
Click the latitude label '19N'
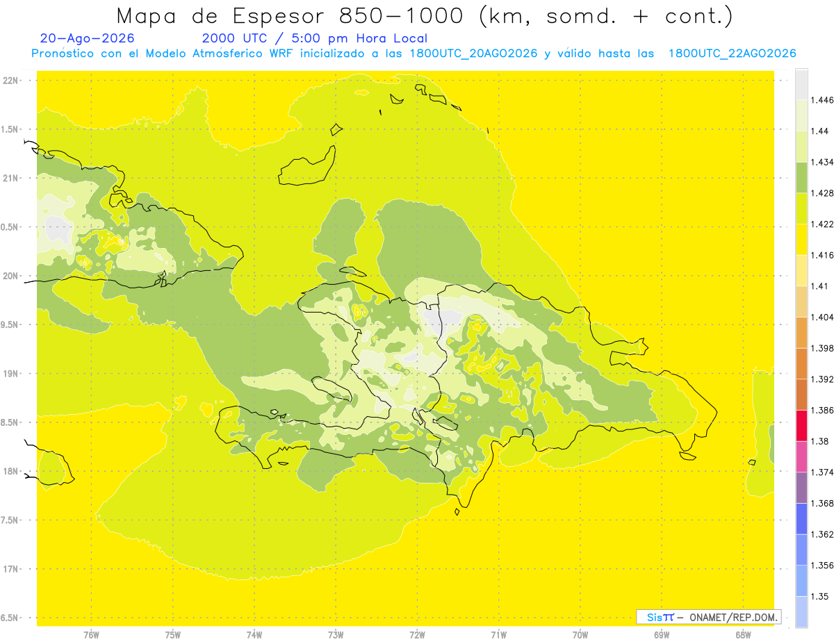coord(10,374)
